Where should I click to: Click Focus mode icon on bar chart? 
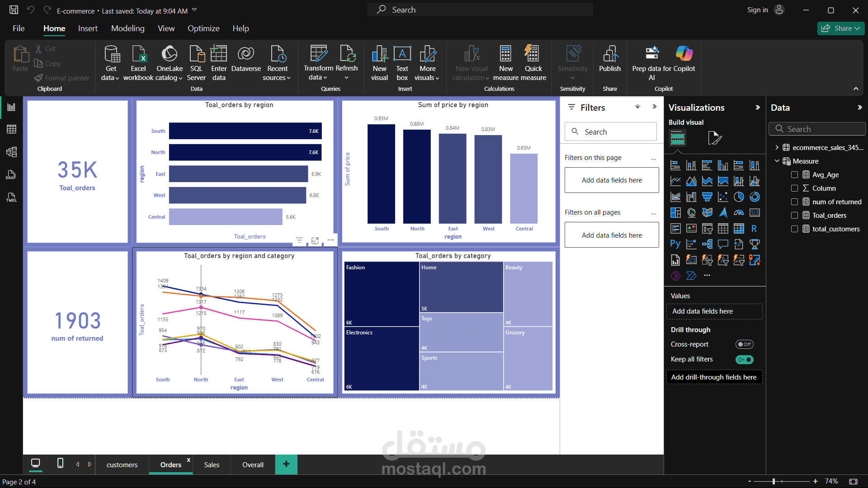click(315, 240)
